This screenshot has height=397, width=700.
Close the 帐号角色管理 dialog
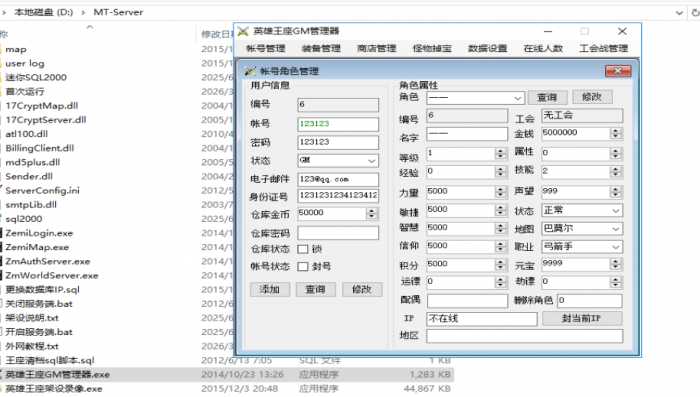coord(618,71)
